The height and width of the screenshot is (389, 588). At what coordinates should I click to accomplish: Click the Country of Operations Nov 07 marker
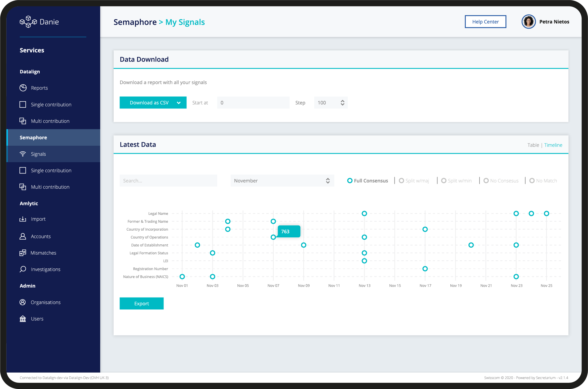(273, 237)
